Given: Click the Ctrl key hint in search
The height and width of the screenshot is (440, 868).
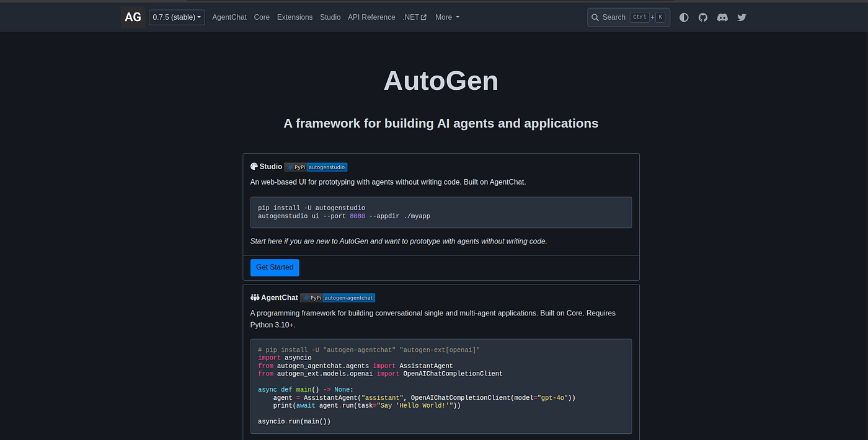Looking at the screenshot, I should (639, 17).
